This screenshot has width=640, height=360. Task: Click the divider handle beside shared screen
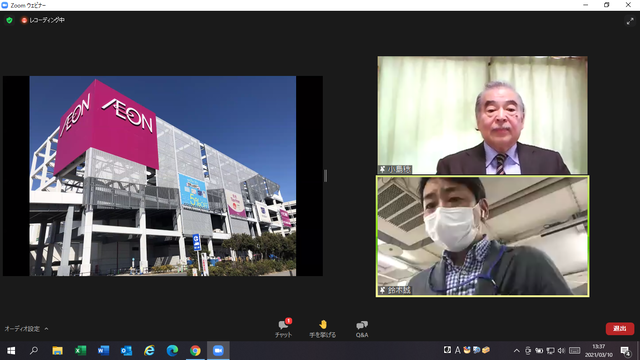coord(325,176)
